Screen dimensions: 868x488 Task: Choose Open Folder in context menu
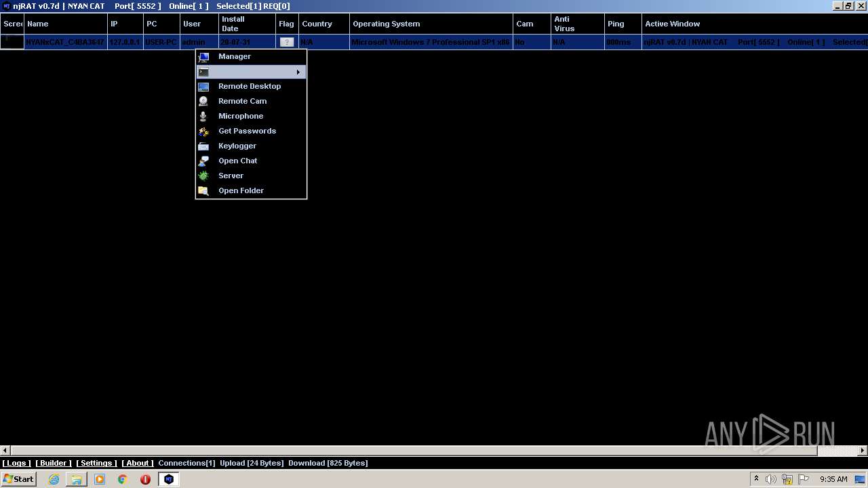coord(251,191)
